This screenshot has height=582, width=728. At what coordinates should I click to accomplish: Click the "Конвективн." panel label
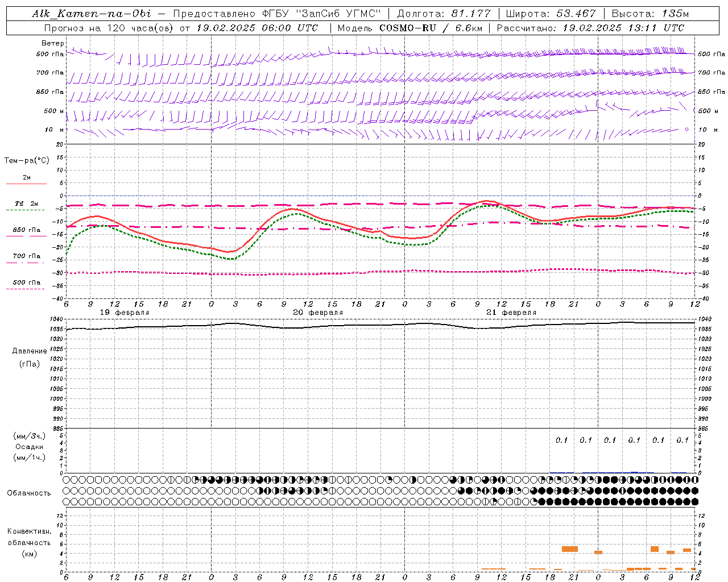tap(29, 531)
